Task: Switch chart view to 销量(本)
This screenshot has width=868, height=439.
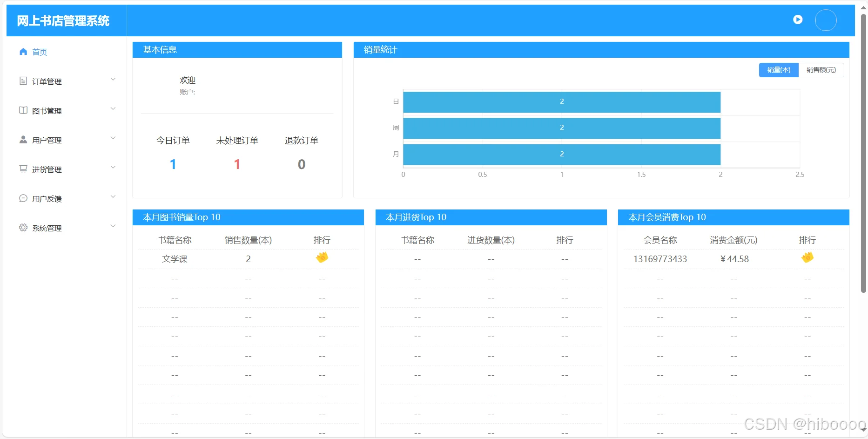Action: point(778,70)
